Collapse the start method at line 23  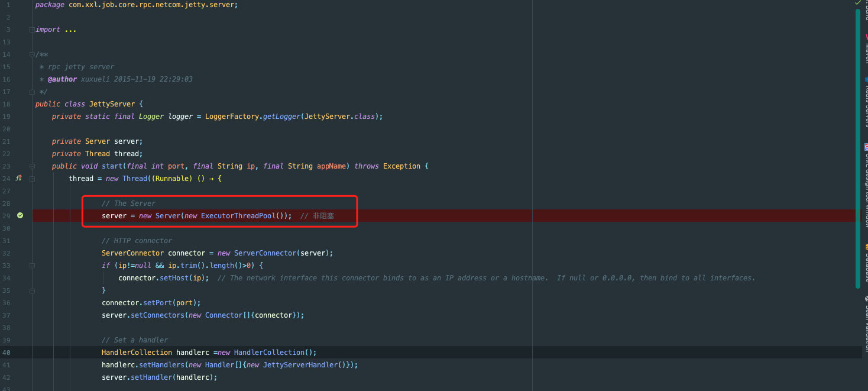(32, 166)
